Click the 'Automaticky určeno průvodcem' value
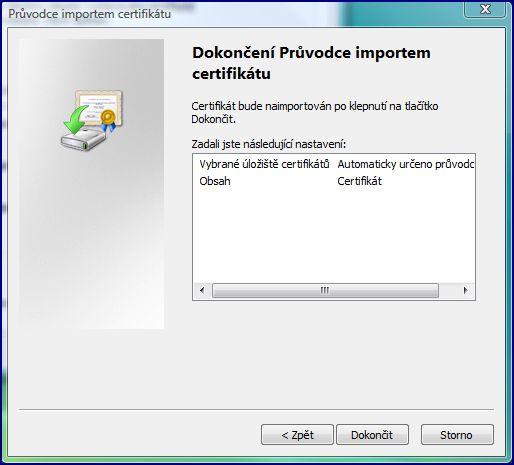The height and width of the screenshot is (465, 514). [x=406, y=164]
